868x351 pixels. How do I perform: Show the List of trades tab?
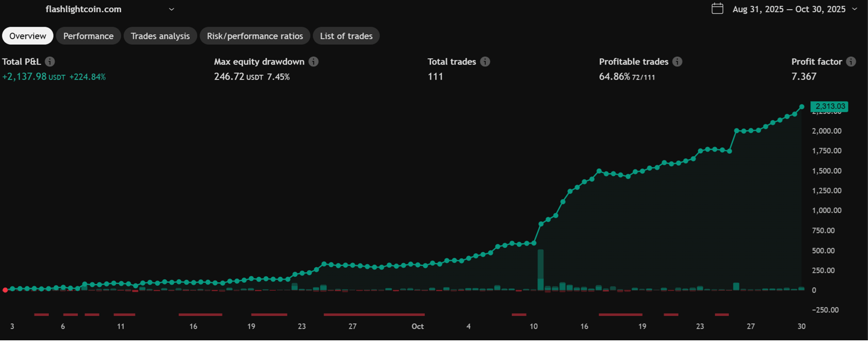pyautogui.click(x=346, y=36)
